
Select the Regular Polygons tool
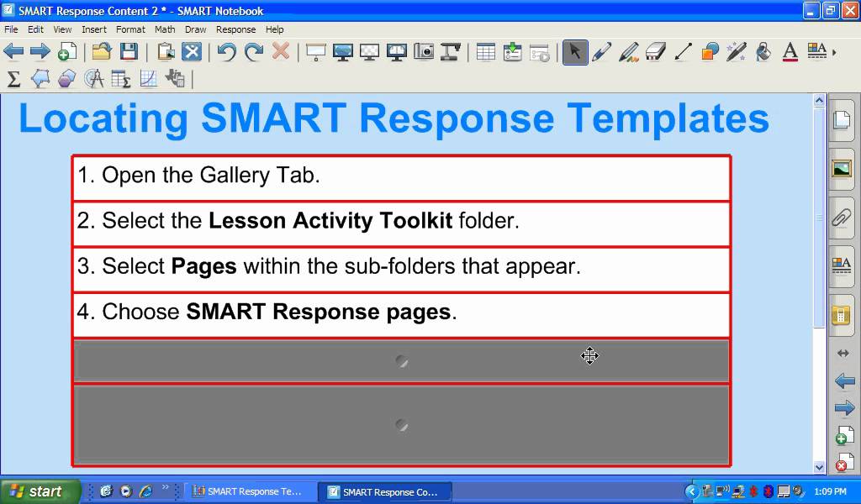click(x=67, y=79)
